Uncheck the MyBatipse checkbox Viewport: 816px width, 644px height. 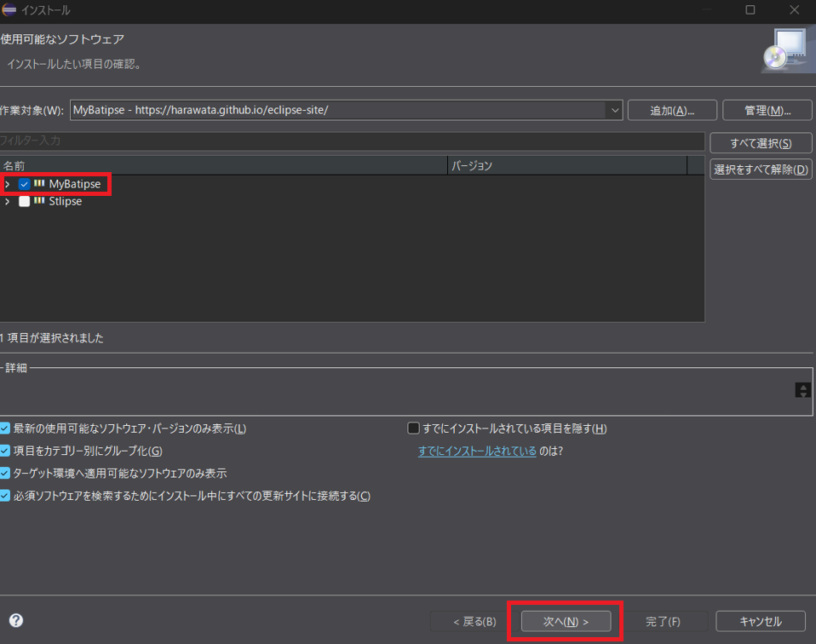[x=25, y=184]
